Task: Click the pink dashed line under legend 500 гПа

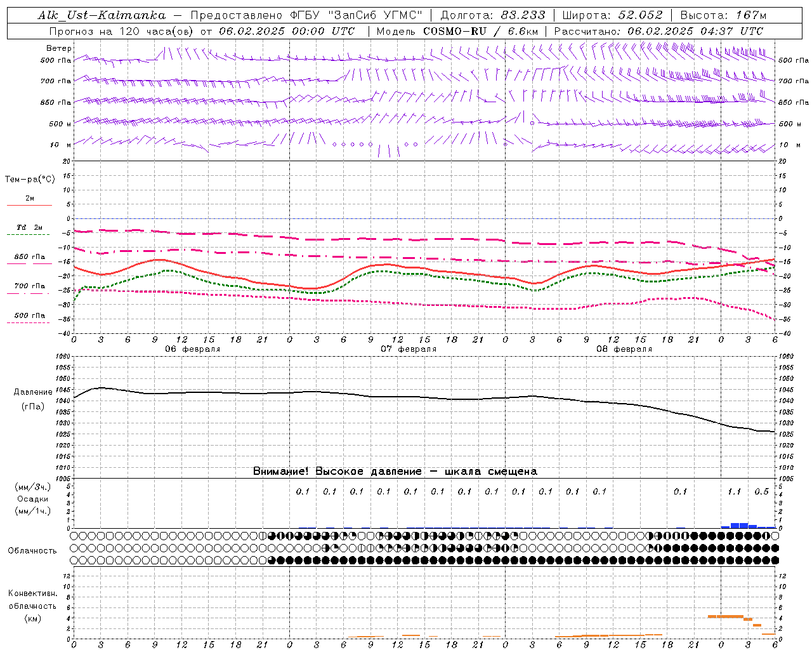Action: 29,322
